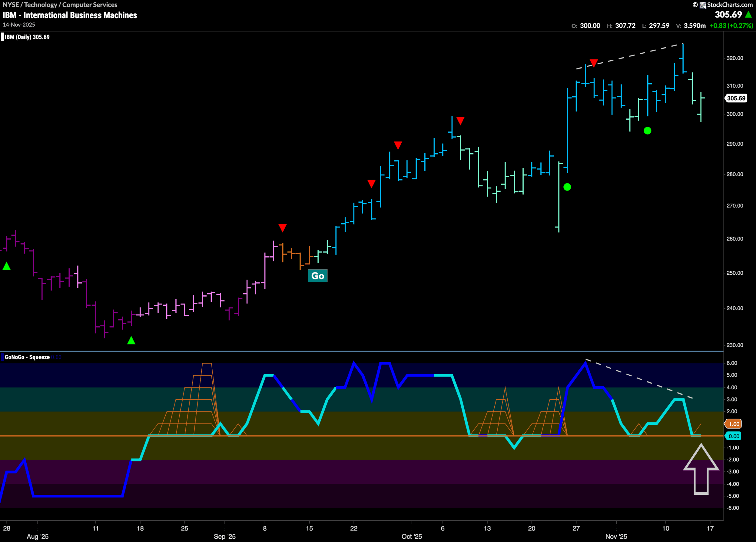Image resolution: width=756 pixels, height=542 pixels.
Task: Click the 17 date label on time axis
Action: pos(710,528)
